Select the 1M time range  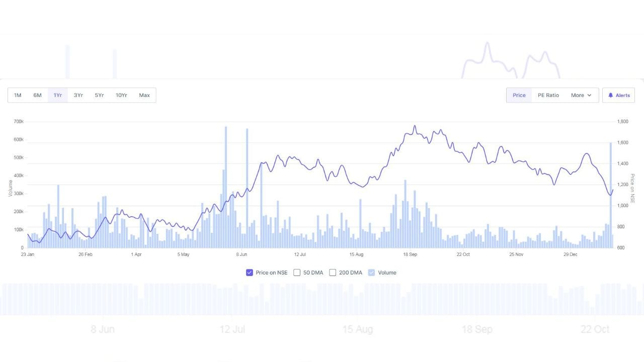(18, 96)
